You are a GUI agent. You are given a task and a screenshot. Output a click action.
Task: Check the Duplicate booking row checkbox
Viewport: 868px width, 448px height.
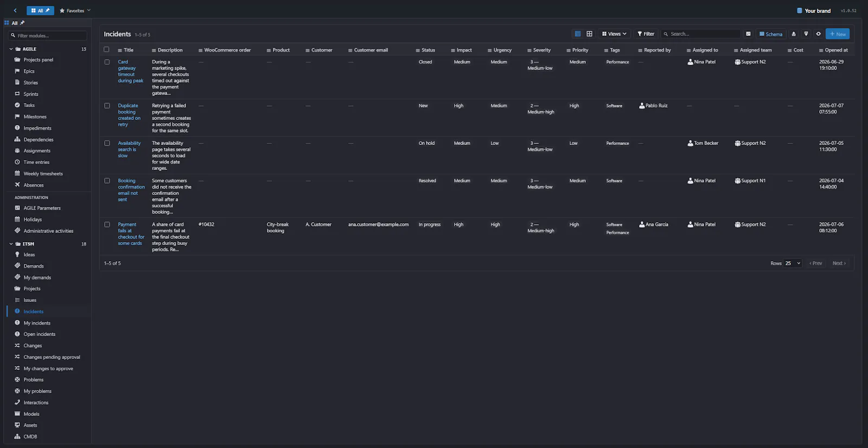107,106
